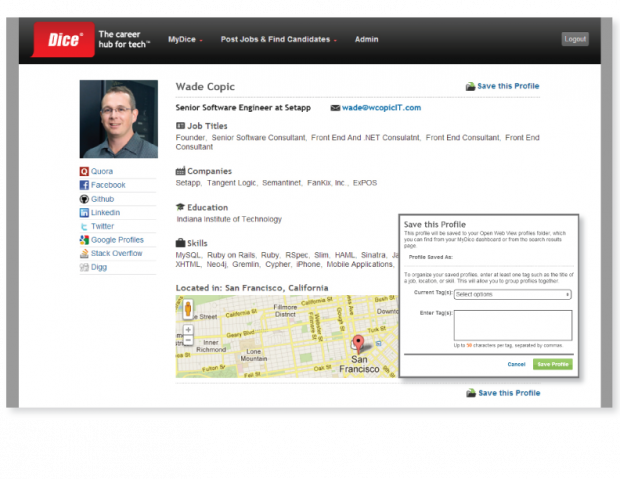Image resolution: width=620 pixels, height=479 pixels.
Task: Click the Facebook icon
Action: pyautogui.click(x=84, y=185)
